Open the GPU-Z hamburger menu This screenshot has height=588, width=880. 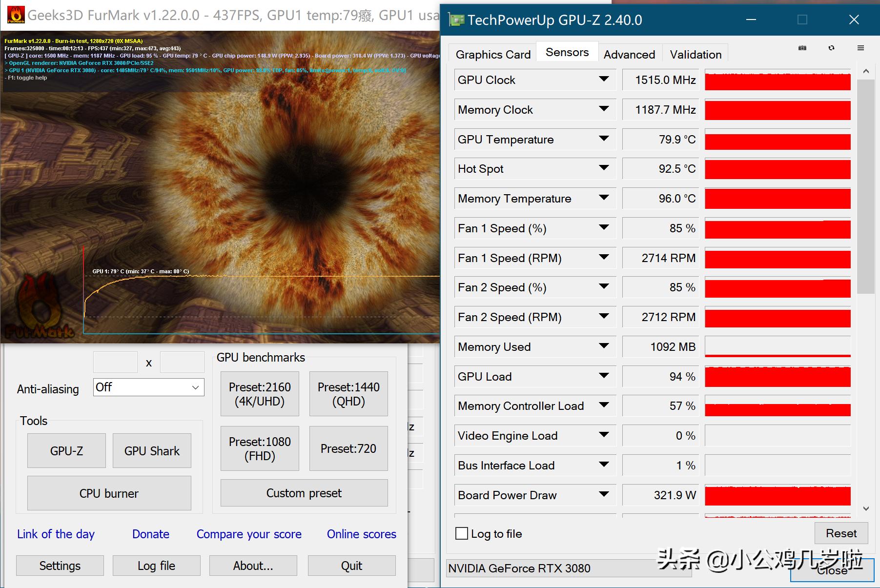860,48
